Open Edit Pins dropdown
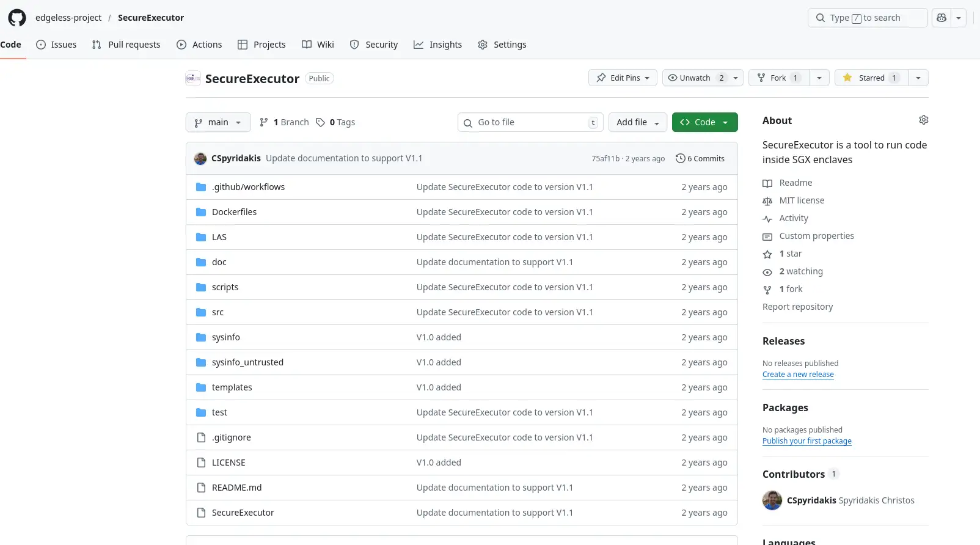The image size is (980, 545). (x=623, y=78)
